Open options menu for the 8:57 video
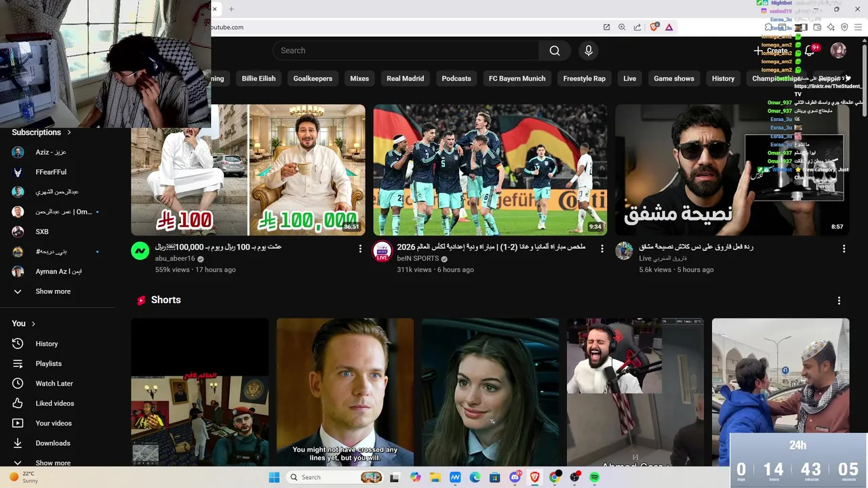This screenshot has height=488, width=868. (x=844, y=249)
